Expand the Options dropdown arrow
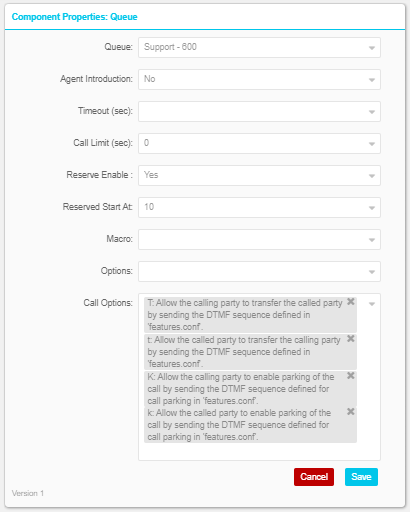 point(372,272)
